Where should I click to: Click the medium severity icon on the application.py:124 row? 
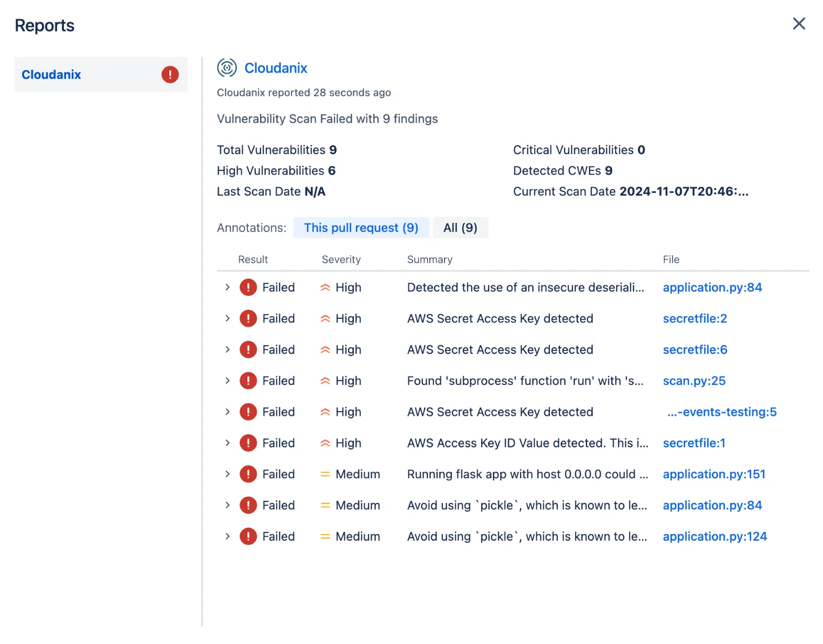[325, 536]
